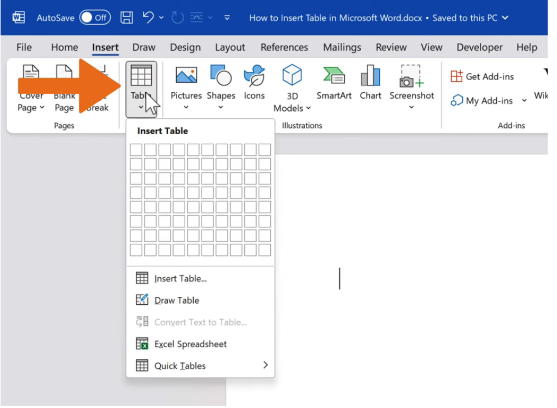Expand the 3D Models dropdown chevron
Image resolution: width=557 pixels, height=408 pixels.
point(308,108)
